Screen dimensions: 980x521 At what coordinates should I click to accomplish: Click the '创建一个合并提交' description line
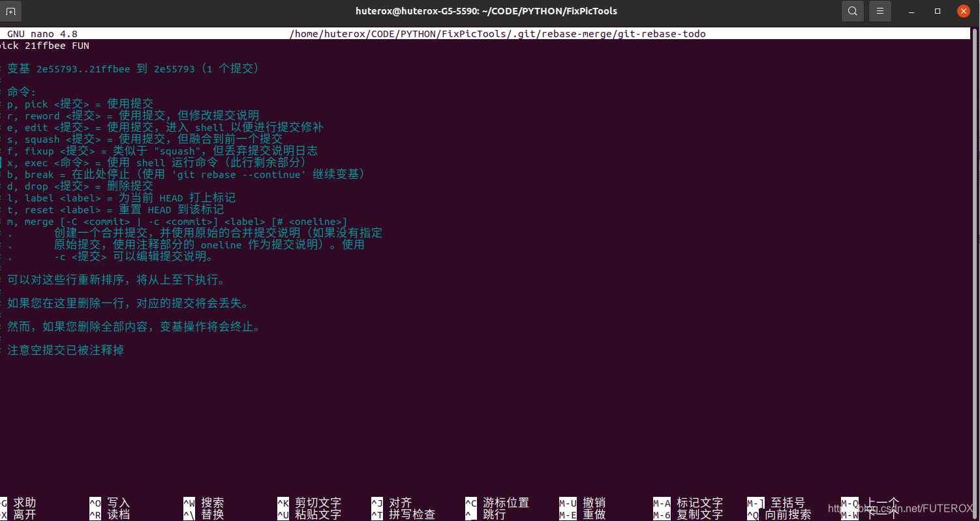click(218, 233)
